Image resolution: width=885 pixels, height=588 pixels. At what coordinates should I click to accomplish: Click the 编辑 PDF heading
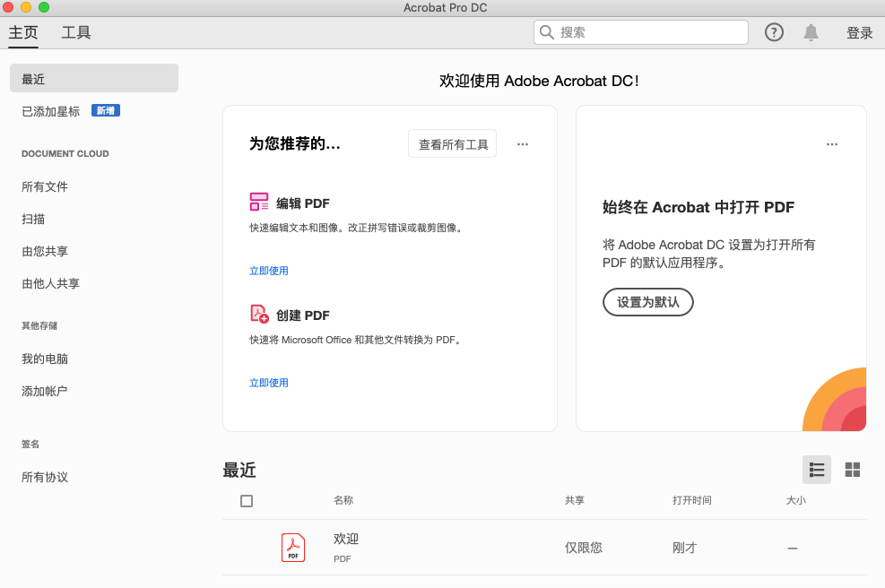point(302,203)
